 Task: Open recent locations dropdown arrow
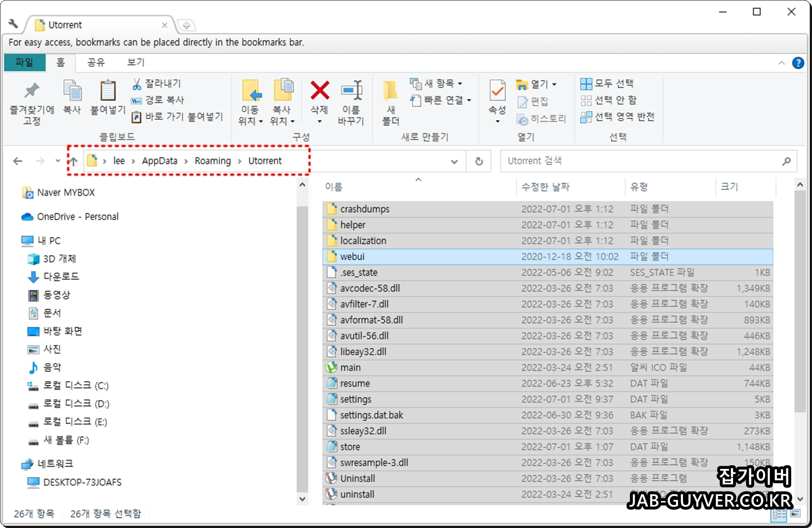pyautogui.click(x=58, y=161)
